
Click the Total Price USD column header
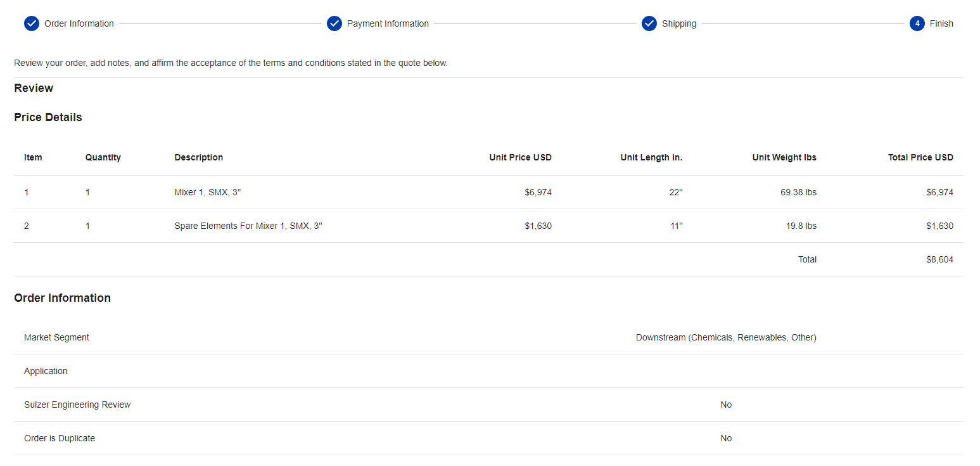tap(920, 157)
